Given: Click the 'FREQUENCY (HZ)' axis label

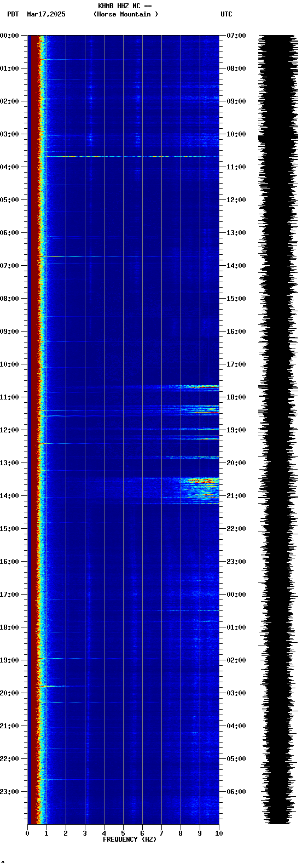Looking at the screenshot, I should 130,839.
